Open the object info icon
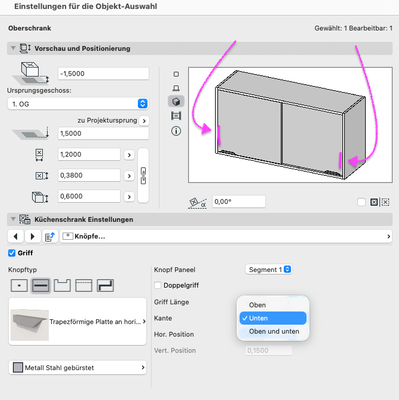This screenshot has width=399, height=400. (176, 131)
